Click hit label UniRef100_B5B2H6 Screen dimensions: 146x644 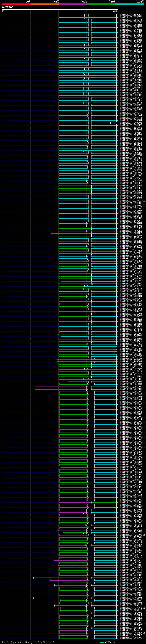(x=131, y=53)
